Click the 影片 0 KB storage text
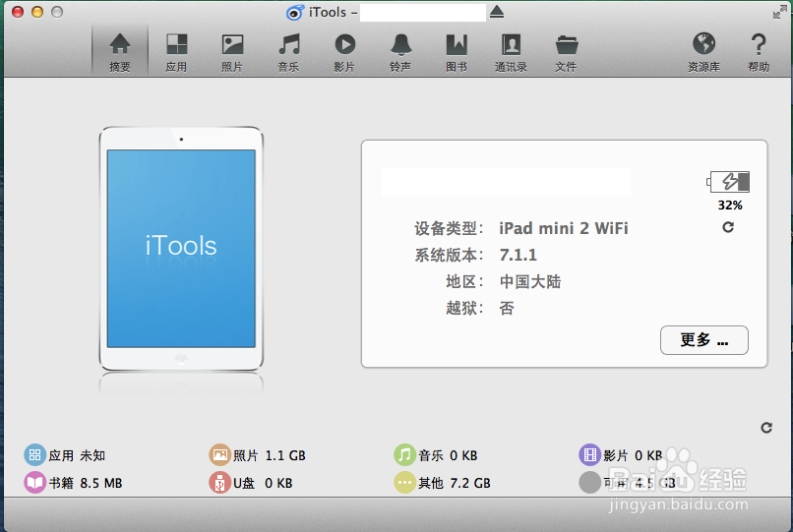This screenshot has width=793, height=532. click(x=633, y=455)
